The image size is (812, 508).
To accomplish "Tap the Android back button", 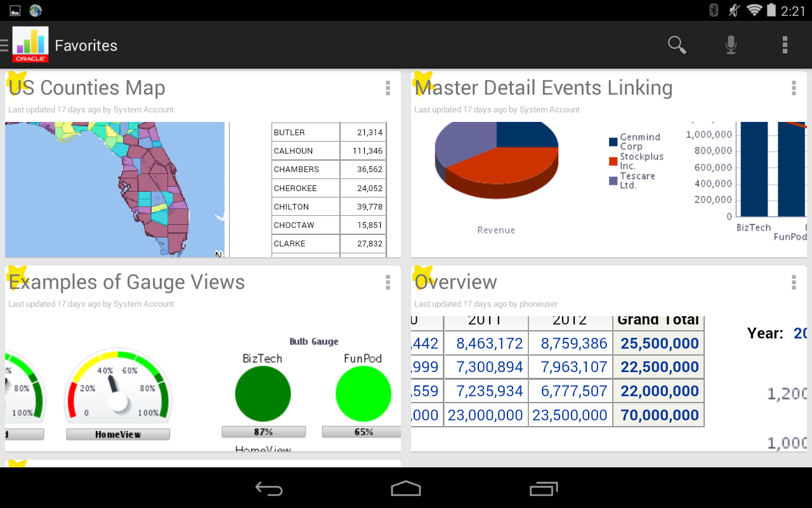I will (x=269, y=488).
